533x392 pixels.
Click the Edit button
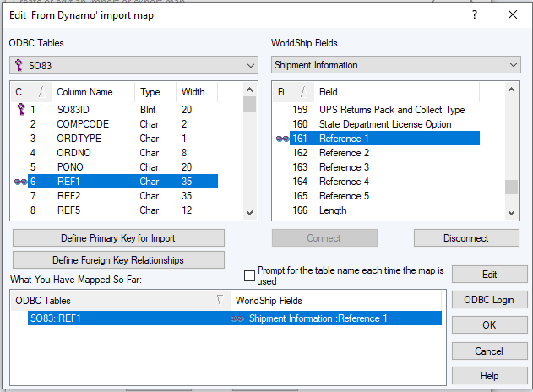(x=489, y=275)
